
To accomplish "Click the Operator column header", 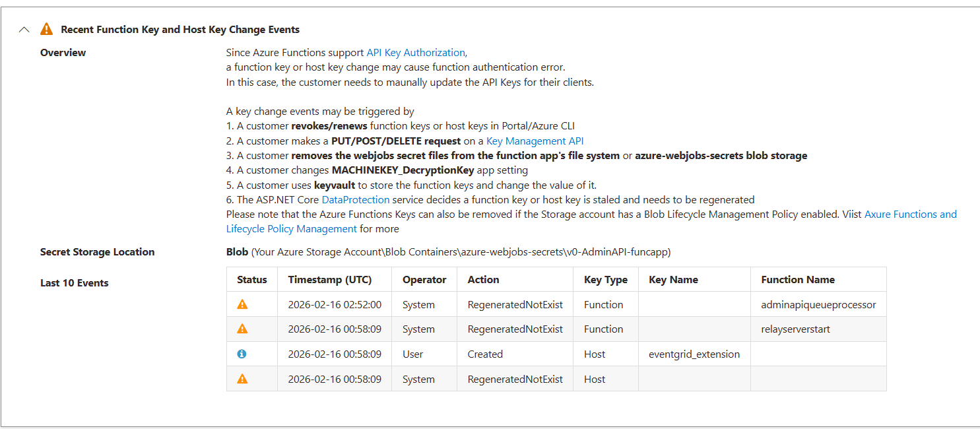I will (424, 280).
